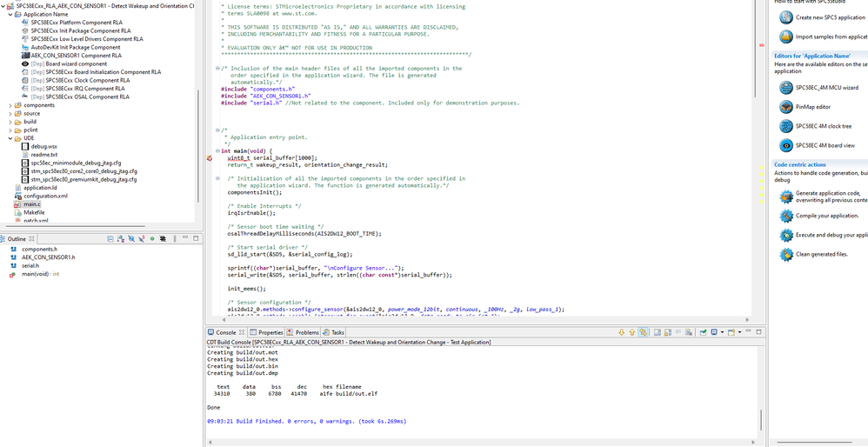Expand the build folder

point(10,122)
